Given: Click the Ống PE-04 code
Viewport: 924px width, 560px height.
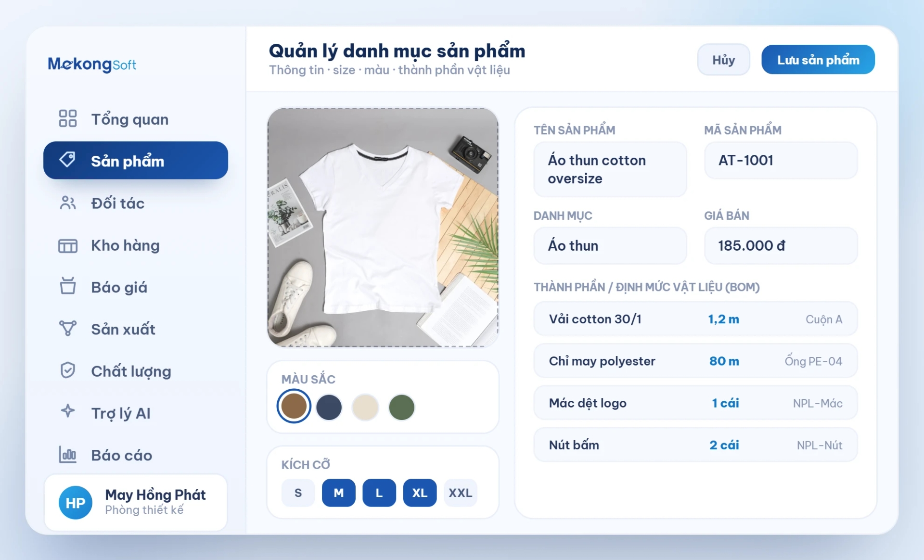Looking at the screenshot, I should 813,361.
